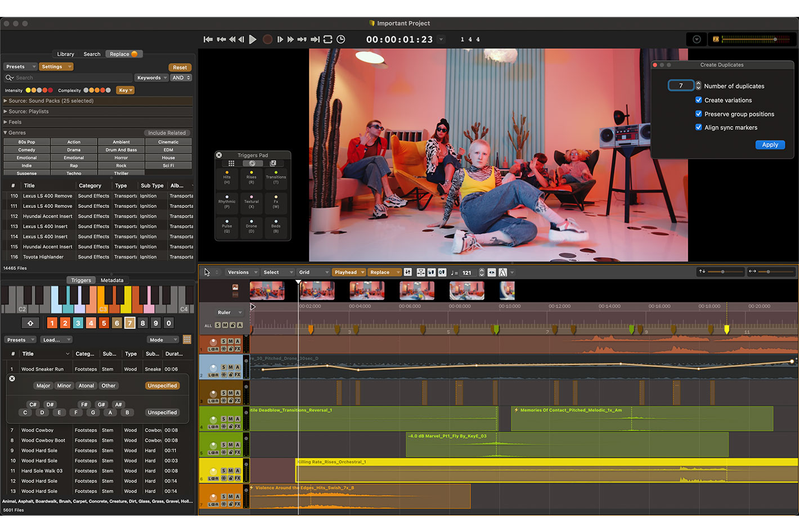Switch to the Search tab
799x532 pixels.
click(92, 54)
